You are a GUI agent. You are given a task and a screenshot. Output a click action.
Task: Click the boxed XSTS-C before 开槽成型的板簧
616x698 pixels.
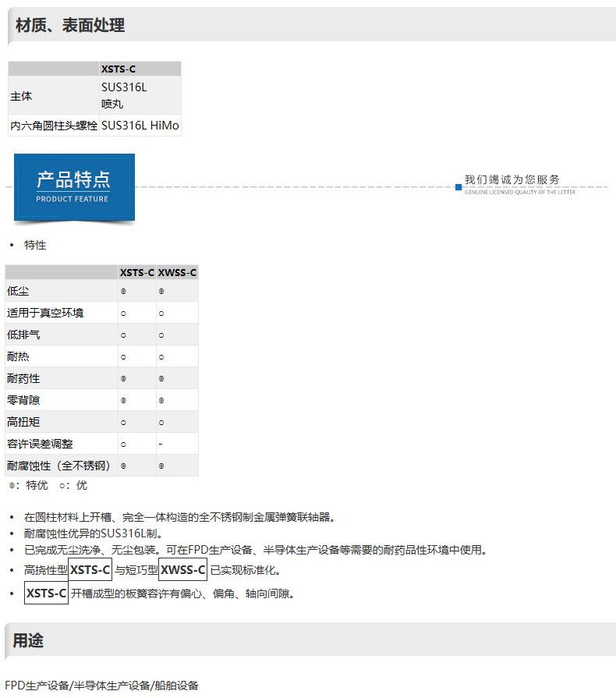pos(47,593)
